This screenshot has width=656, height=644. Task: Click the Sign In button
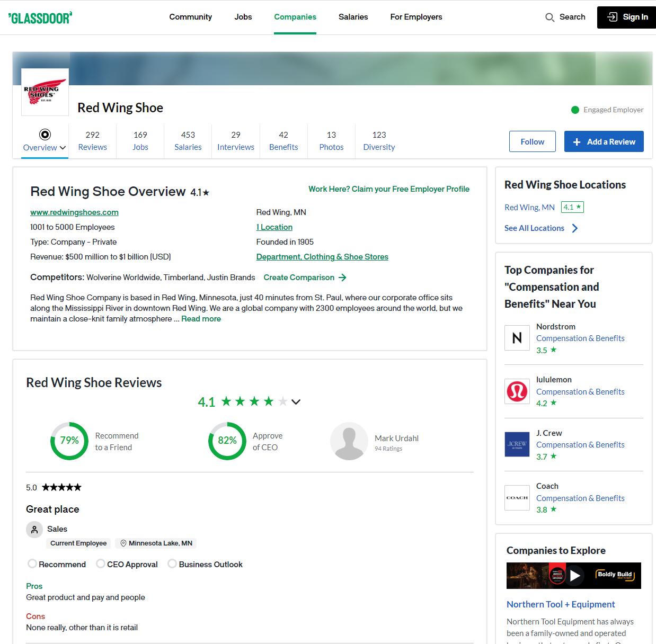(626, 17)
